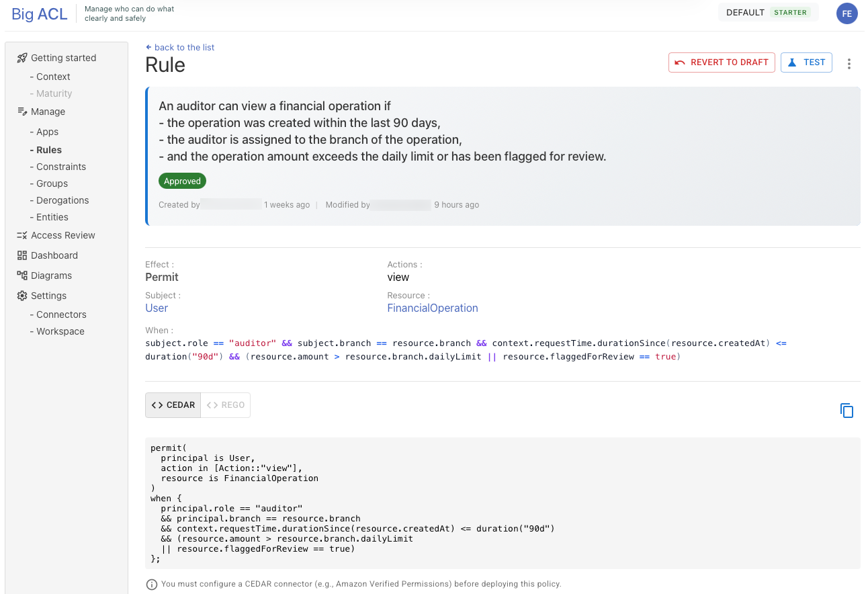Viewport: 868px width, 594px height.
Task: Click the copy policy code icon
Action: point(847,411)
